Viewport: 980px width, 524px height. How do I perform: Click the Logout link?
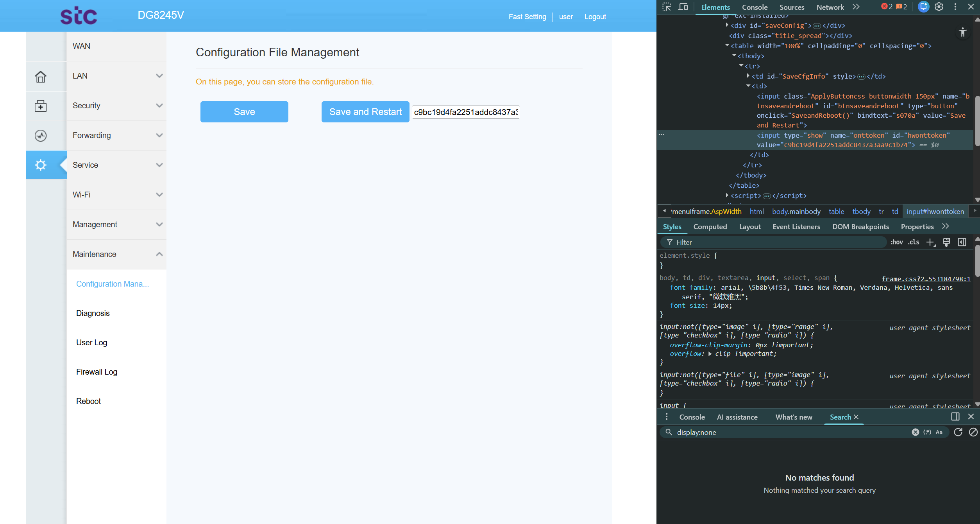[x=595, y=17]
